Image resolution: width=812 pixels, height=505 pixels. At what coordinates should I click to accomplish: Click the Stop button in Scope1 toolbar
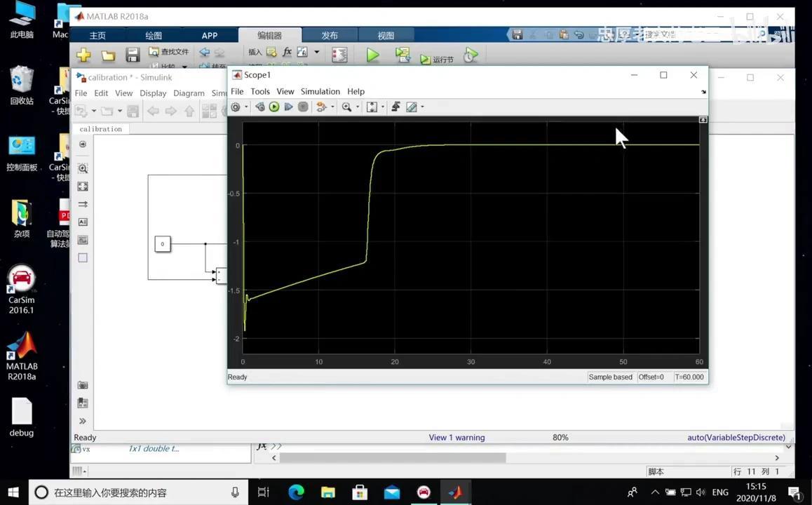(303, 107)
